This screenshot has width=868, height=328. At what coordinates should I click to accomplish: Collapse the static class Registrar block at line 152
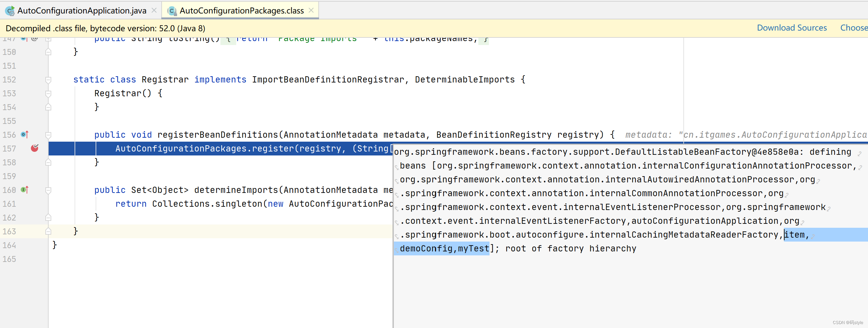click(x=48, y=80)
